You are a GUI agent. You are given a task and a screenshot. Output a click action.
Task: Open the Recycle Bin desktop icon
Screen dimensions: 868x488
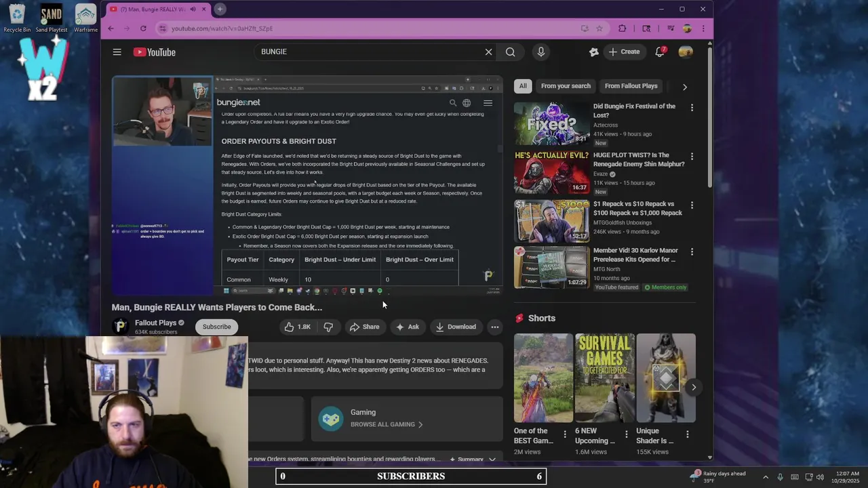[17, 18]
